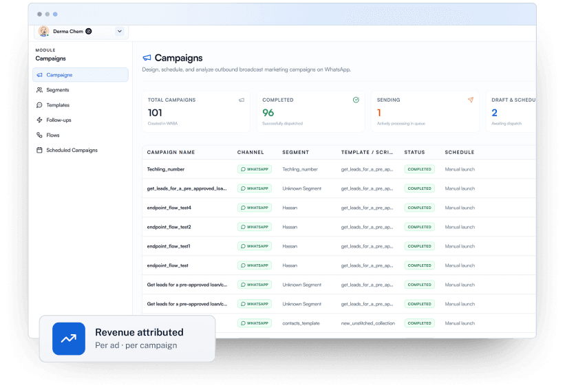Click the contacts_template segment cell
This screenshot has width=565, height=392.
[301, 324]
